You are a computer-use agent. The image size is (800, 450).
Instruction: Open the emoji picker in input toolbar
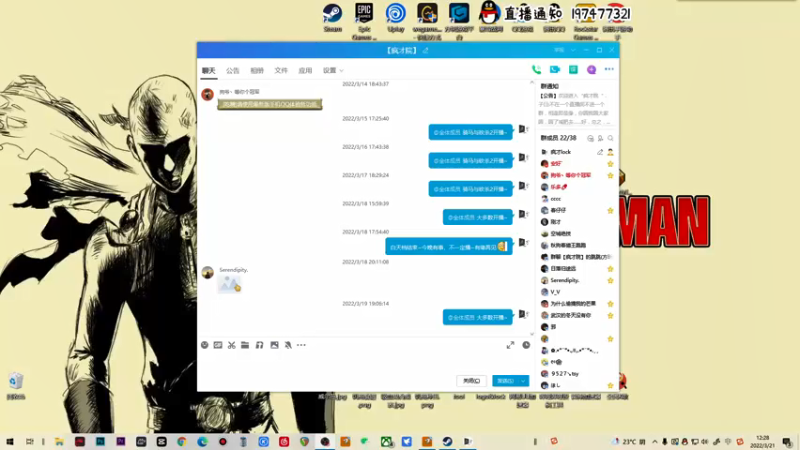(x=205, y=345)
